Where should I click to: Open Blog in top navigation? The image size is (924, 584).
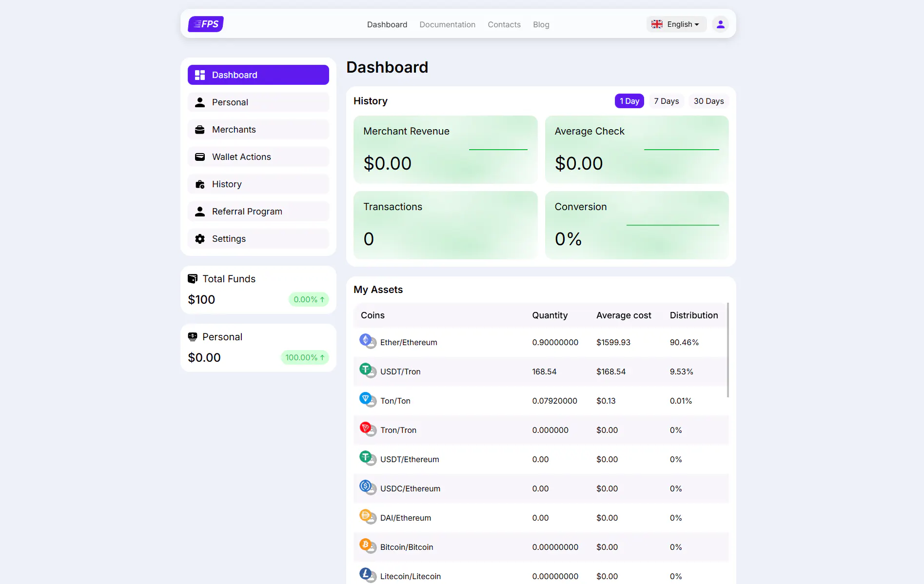pos(541,24)
